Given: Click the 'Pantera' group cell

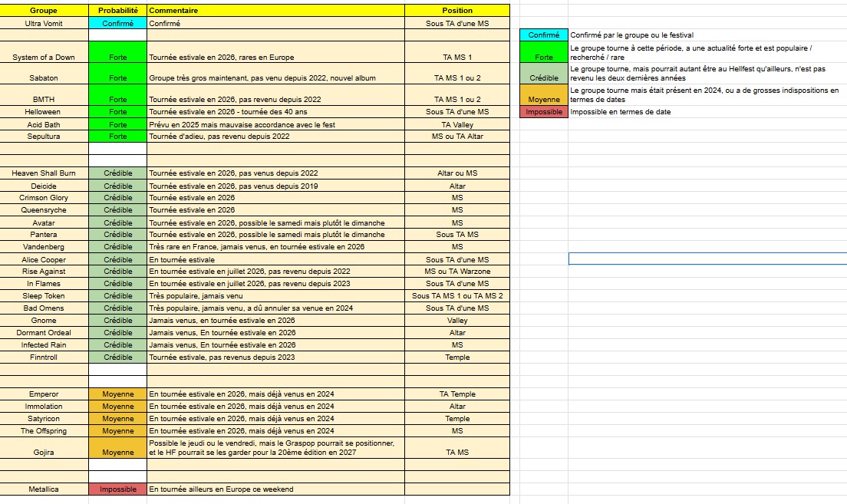Looking at the screenshot, I should tap(44, 235).
